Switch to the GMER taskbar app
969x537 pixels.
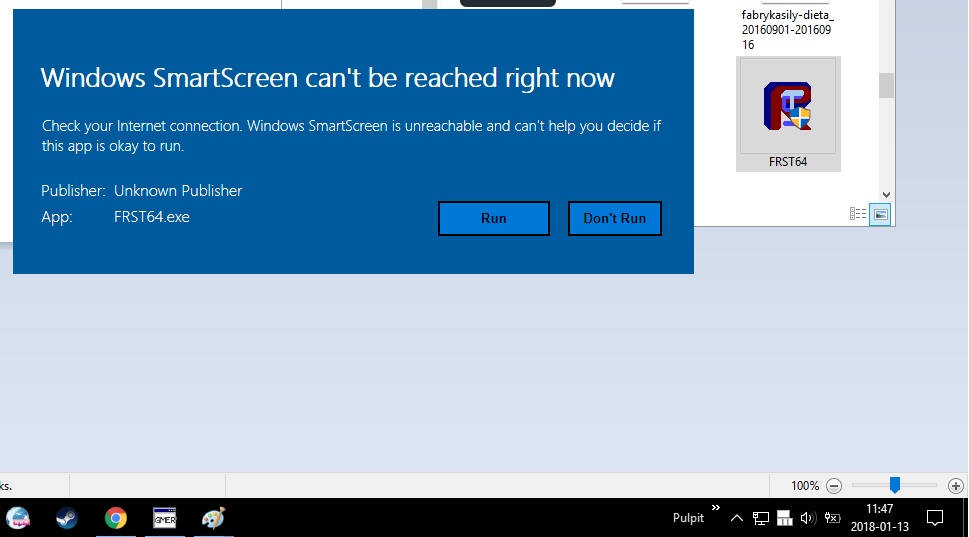tap(165, 518)
